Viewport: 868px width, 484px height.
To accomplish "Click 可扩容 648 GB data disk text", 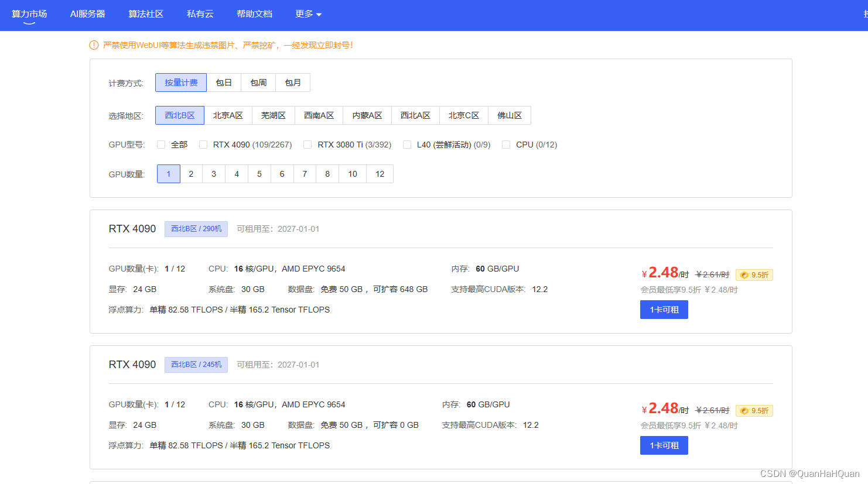I will click(x=401, y=289).
